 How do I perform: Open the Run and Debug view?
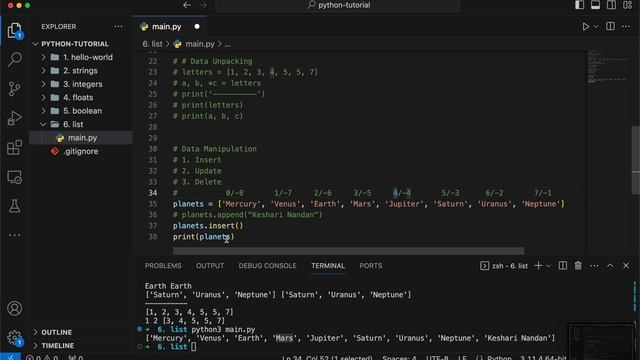(x=15, y=118)
